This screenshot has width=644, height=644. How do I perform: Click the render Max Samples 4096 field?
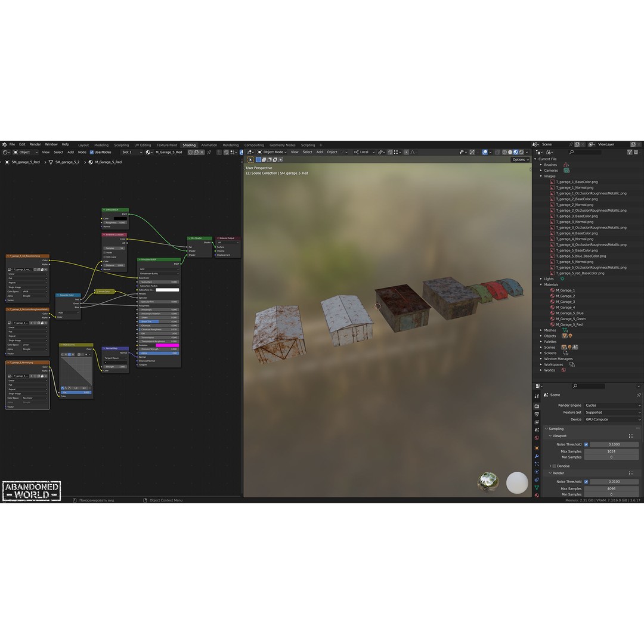tap(612, 489)
